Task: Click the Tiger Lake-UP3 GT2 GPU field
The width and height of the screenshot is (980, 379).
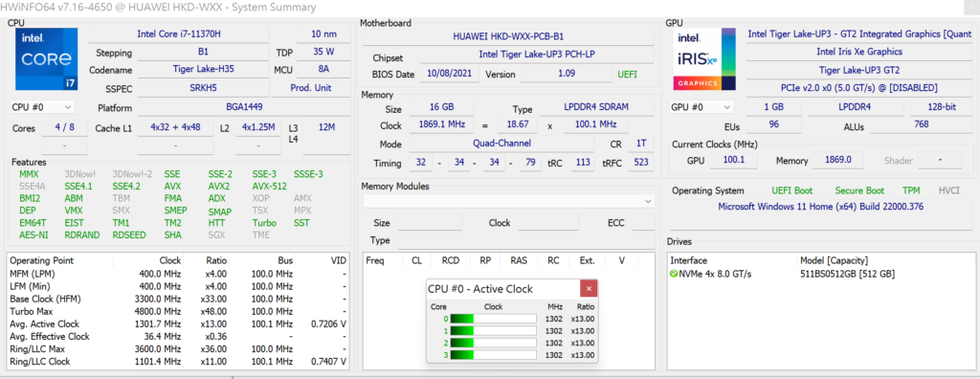Action: coord(859,70)
